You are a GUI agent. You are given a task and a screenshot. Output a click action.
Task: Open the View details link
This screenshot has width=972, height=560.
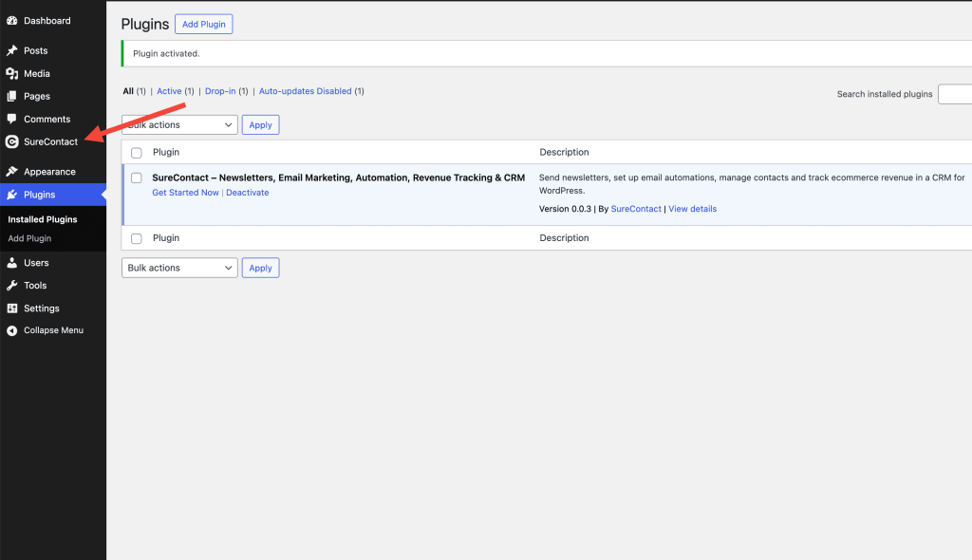click(692, 209)
